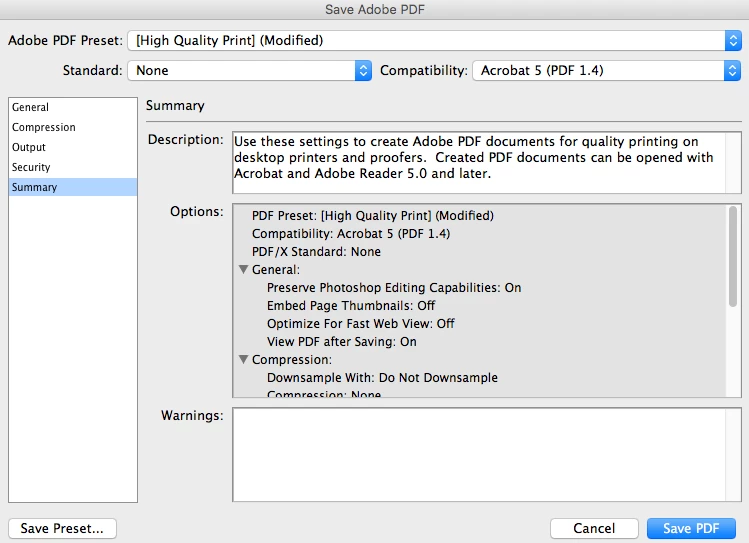Click 'PDF/X Standard: None' line
Viewport: 749px width, 543px height.
click(316, 252)
